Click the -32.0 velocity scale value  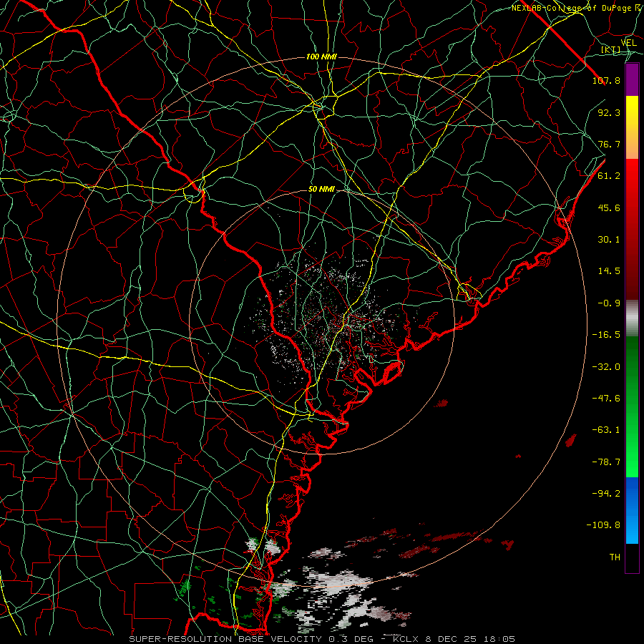pyautogui.click(x=606, y=367)
